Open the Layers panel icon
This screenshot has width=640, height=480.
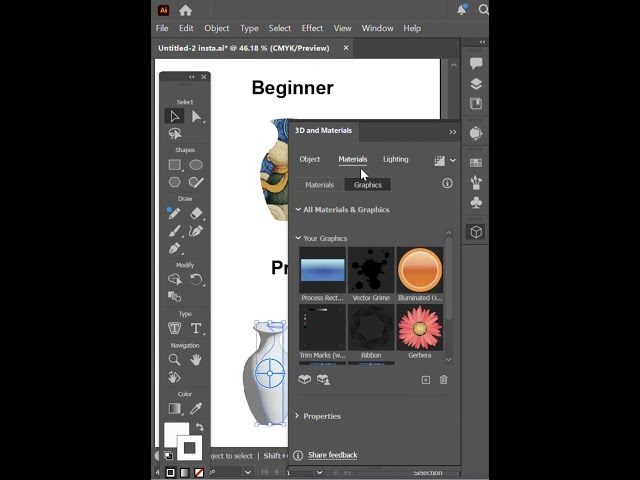[x=476, y=84]
